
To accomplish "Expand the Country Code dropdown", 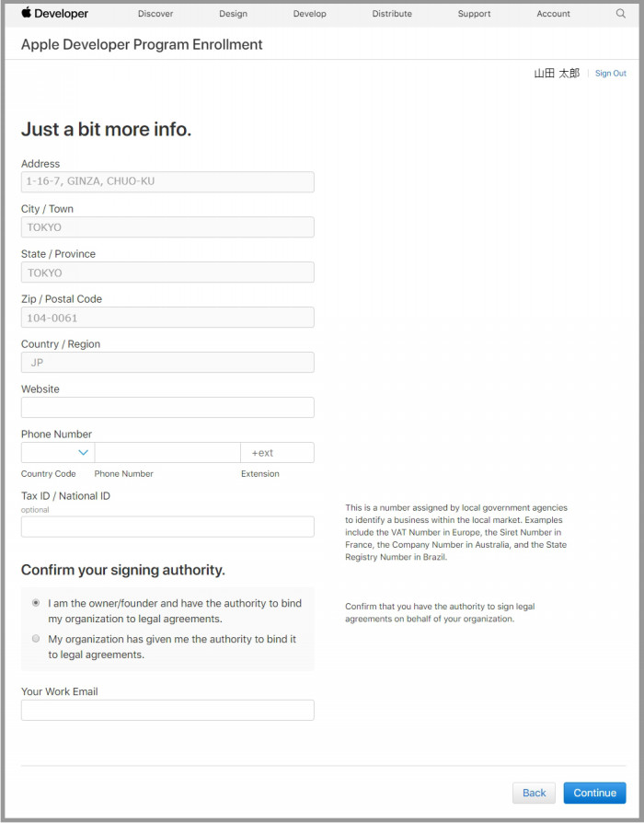I will tap(58, 452).
